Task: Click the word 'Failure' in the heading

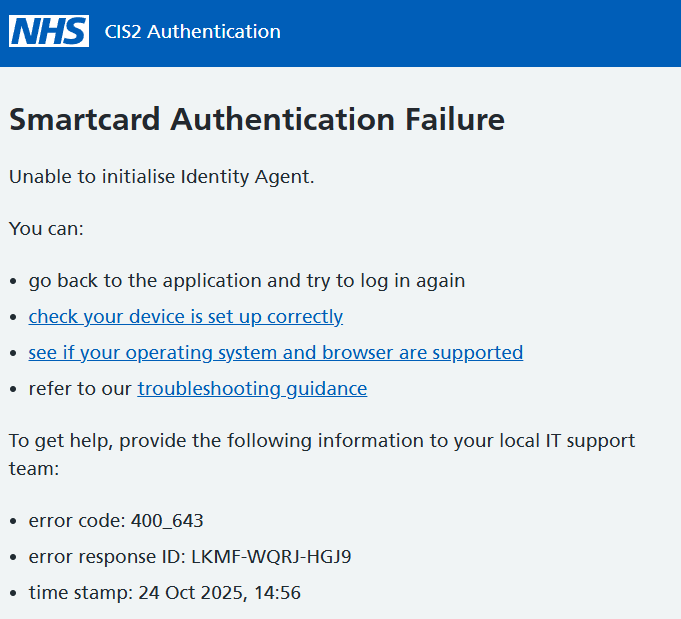Action: 454,120
